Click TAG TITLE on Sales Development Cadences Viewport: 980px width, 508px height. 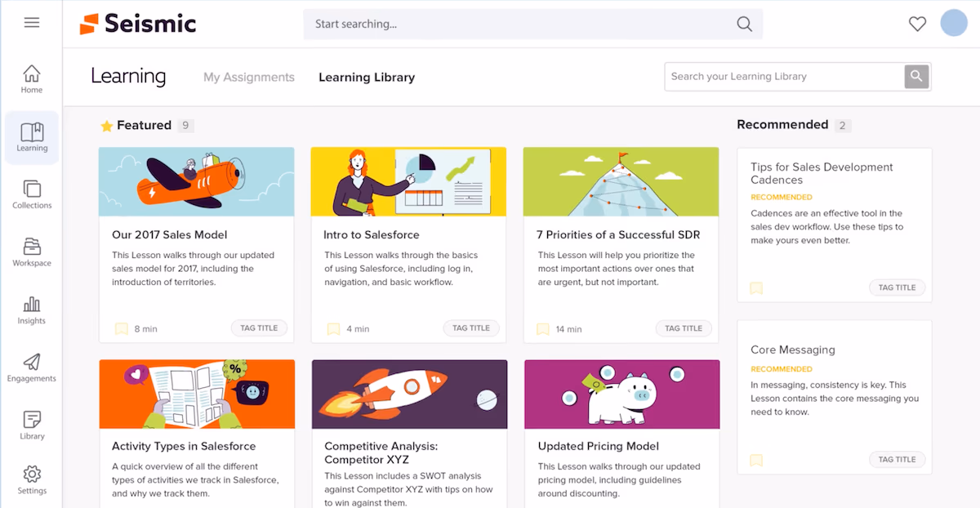[x=898, y=287]
